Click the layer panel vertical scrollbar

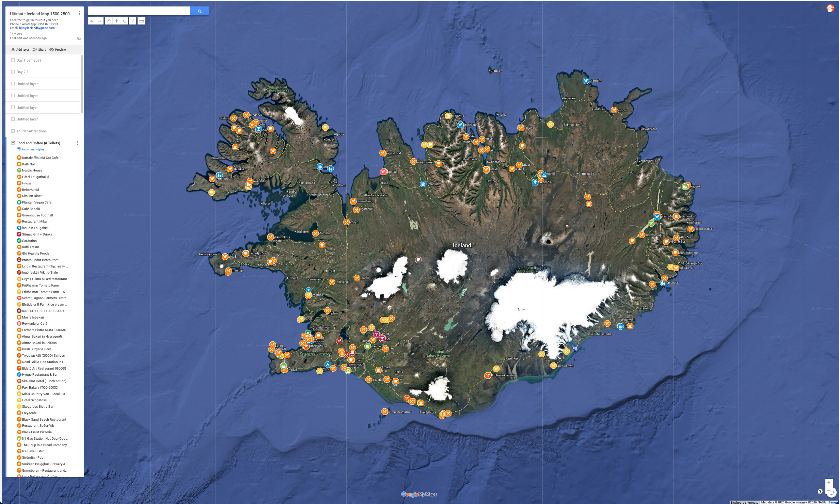(82, 83)
